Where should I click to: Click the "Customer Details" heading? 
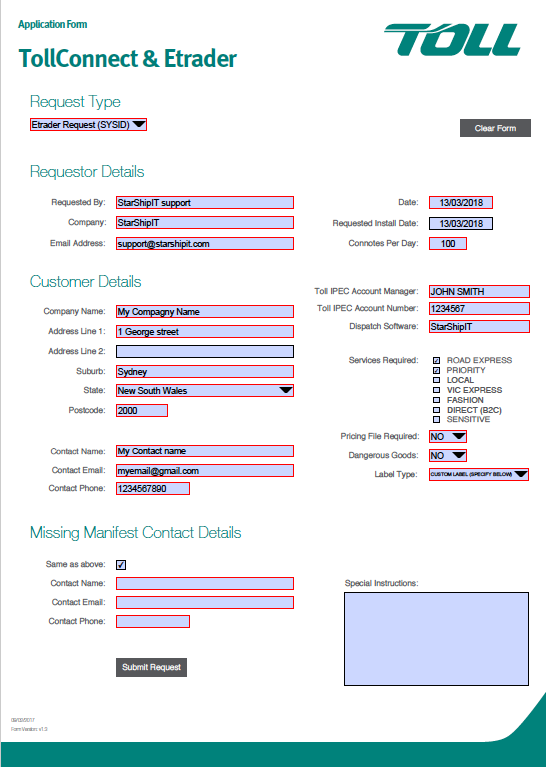86,282
